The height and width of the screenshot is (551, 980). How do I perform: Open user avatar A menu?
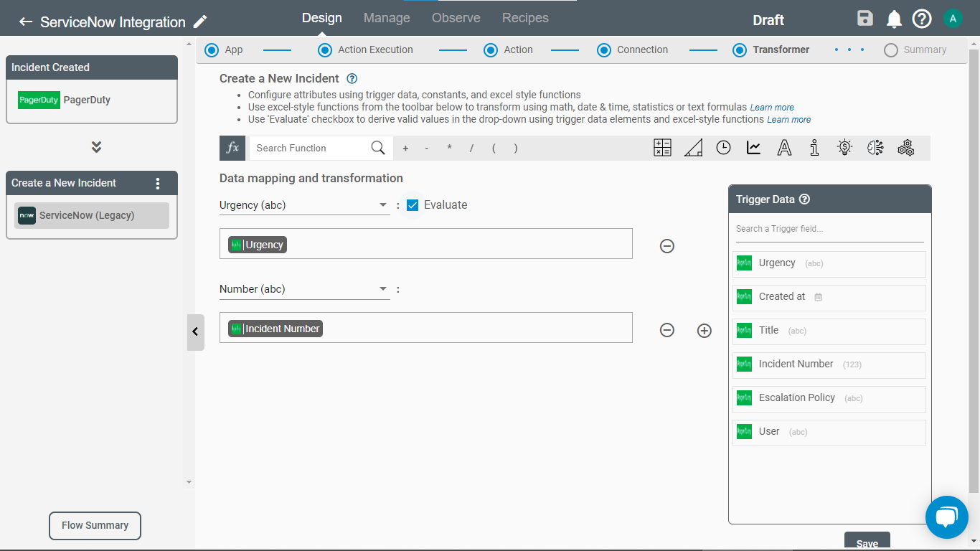(953, 19)
